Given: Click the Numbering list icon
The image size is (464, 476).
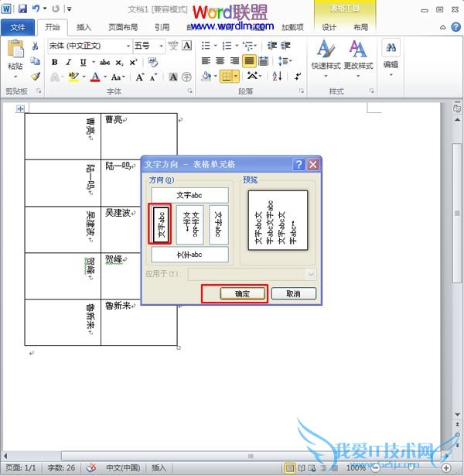Looking at the screenshot, I should coord(227,46).
